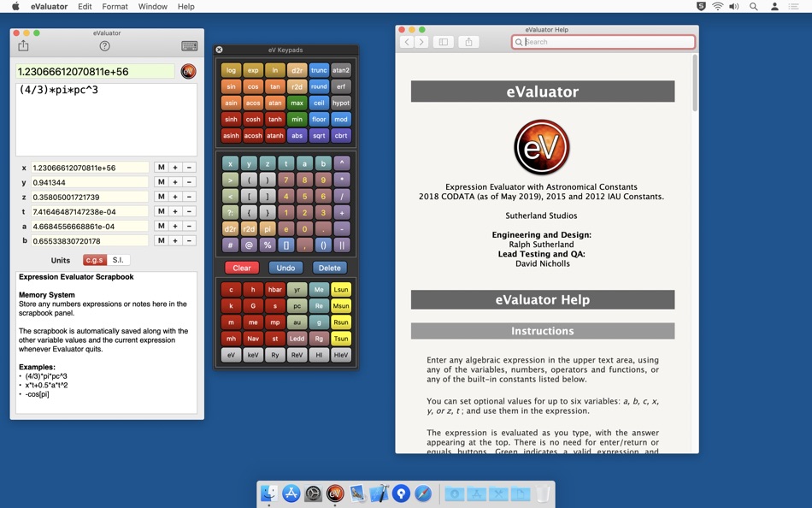The image size is (812, 508).
Task: Switch units to S.I.
Action: 118,260
